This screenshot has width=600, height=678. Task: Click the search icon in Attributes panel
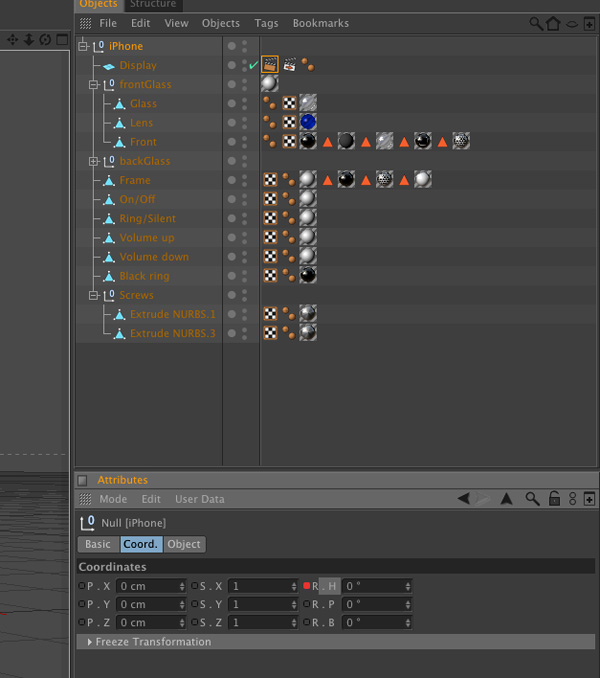[x=532, y=499]
